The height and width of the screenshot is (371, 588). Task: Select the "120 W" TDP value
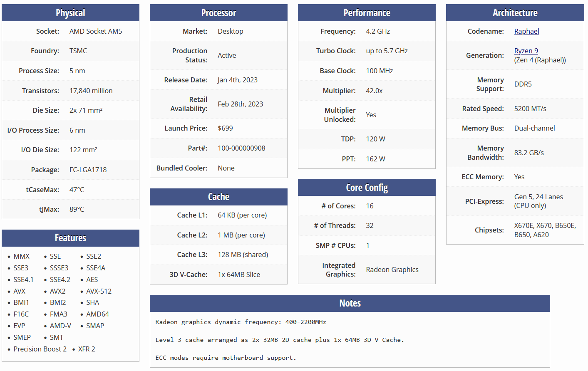click(x=376, y=139)
